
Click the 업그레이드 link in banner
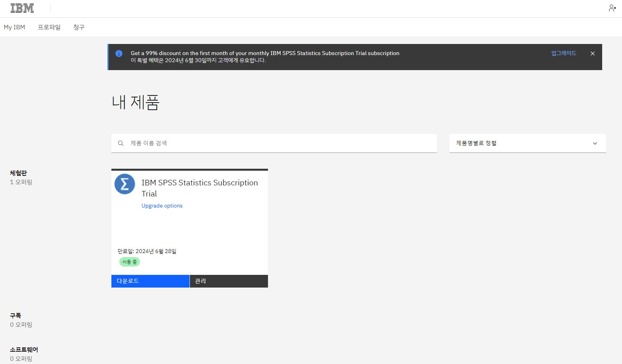(564, 53)
